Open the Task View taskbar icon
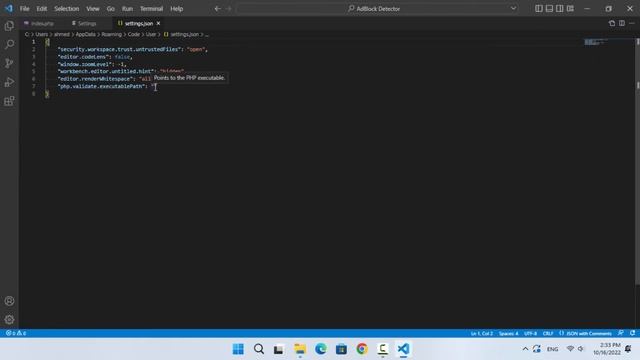Image resolution: width=640 pixels, height=360 pixels. (279, 349)
